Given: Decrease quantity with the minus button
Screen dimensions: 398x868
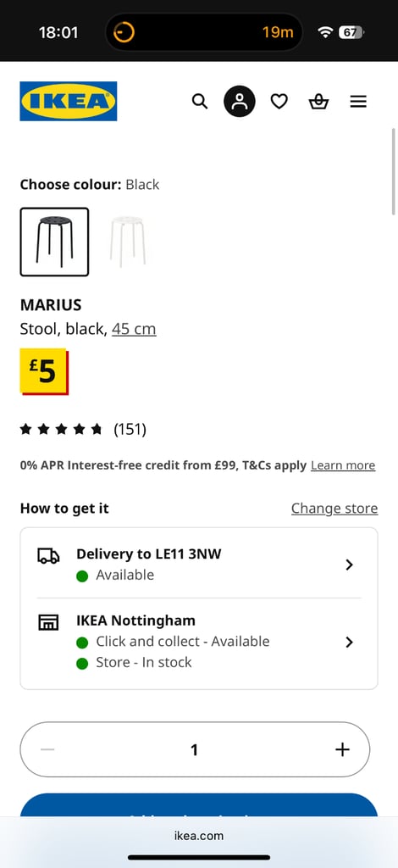Looking at the screenshot, I should coord(47,749).
